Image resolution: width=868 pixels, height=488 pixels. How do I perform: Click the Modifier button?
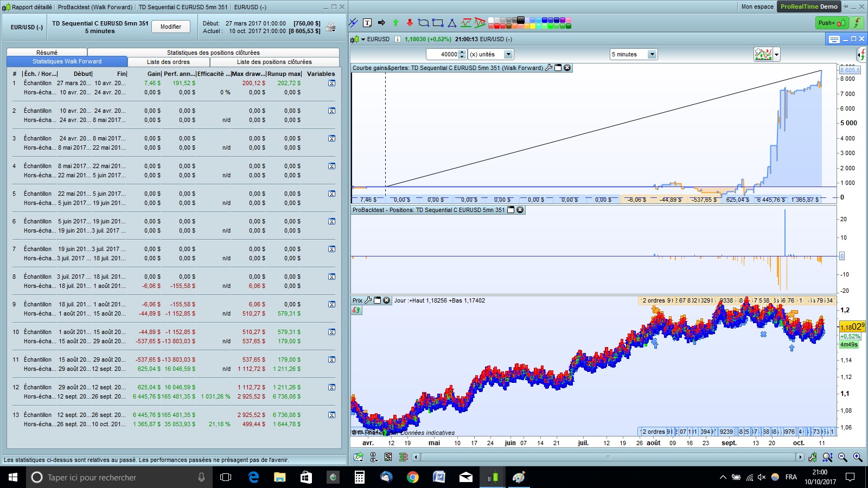171,27
